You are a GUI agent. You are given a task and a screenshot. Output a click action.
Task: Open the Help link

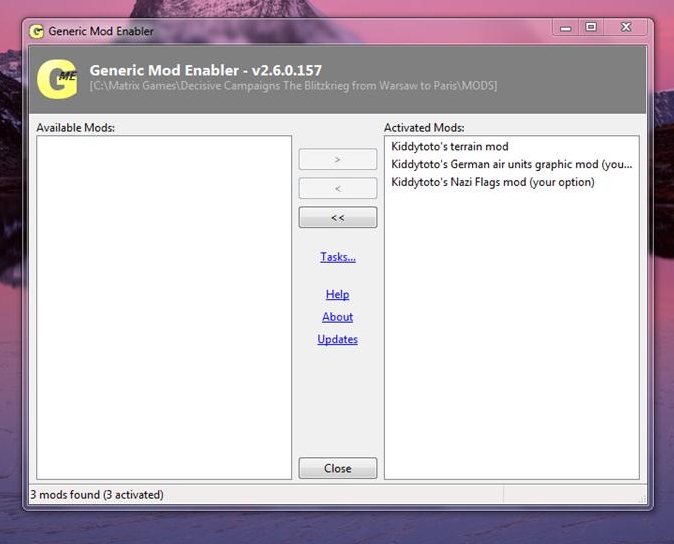(337, 294)
